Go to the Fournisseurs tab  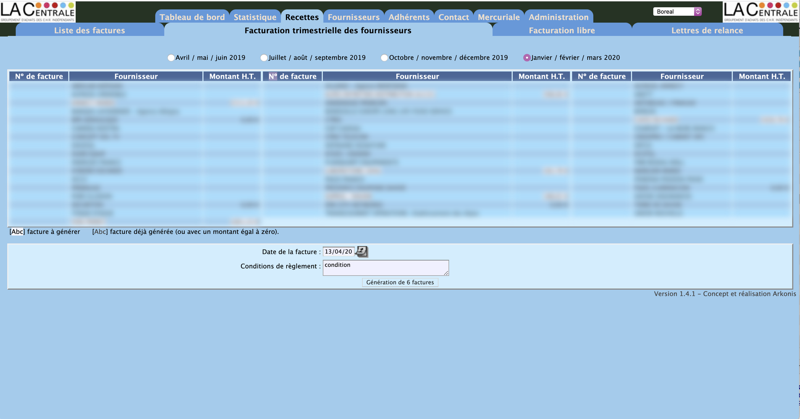click(x=353, y=17)
